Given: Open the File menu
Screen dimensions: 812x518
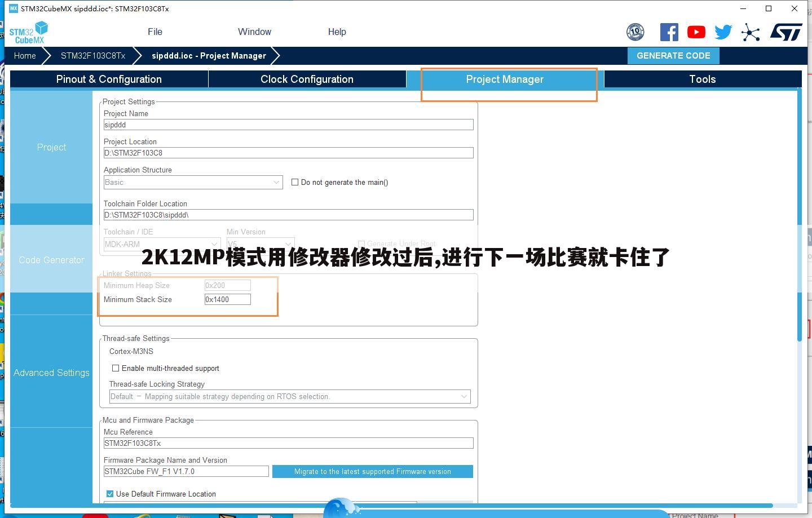Looking at the screenshot, I should (x=155, y=32).
